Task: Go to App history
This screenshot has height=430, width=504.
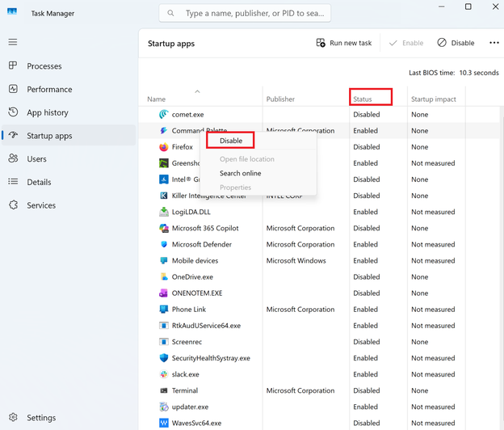Action: (47, 112)
